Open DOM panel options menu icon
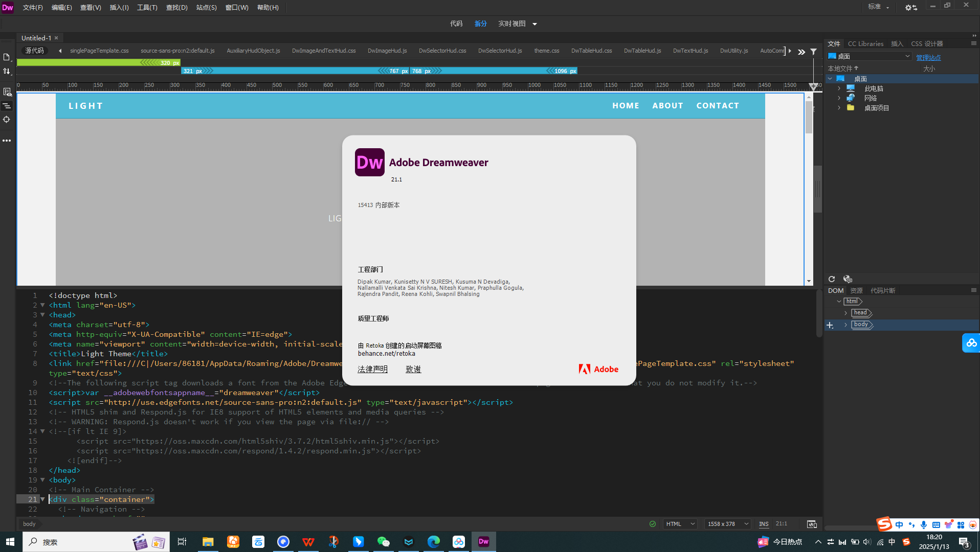Screen dimensions: 980x552 (x=974, y=290)
